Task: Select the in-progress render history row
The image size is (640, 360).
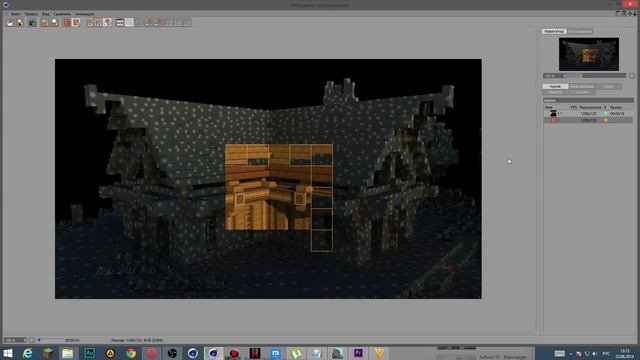Action: pos(589,120)
